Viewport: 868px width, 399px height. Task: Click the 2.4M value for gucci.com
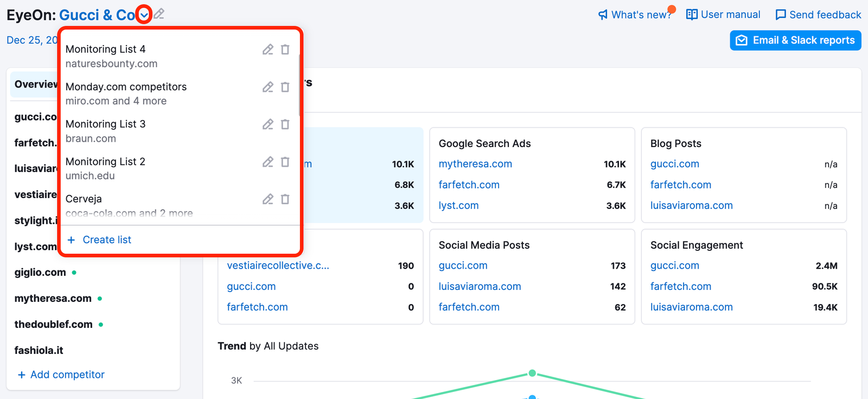point(826,265)
